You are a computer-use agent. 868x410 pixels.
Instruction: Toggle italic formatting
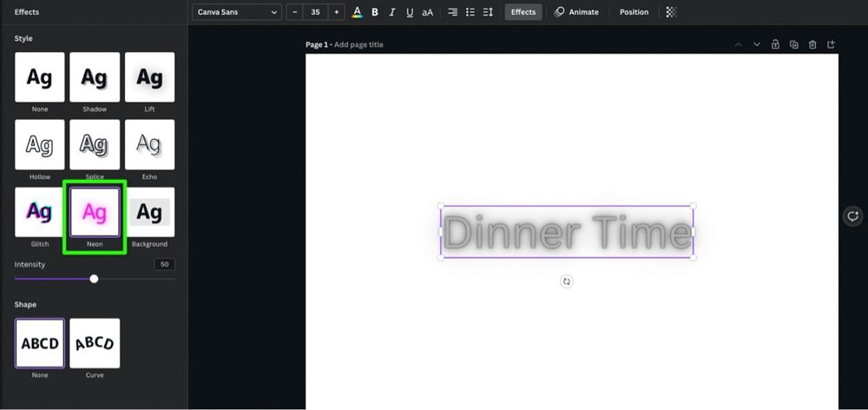click(x=392, y=12)
